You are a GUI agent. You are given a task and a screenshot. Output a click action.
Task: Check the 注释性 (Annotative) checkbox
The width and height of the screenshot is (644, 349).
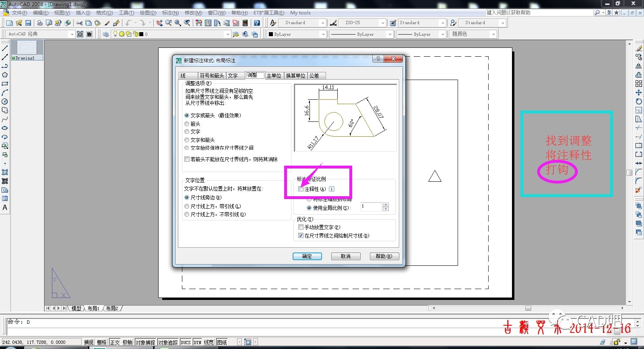pos(301,189)
